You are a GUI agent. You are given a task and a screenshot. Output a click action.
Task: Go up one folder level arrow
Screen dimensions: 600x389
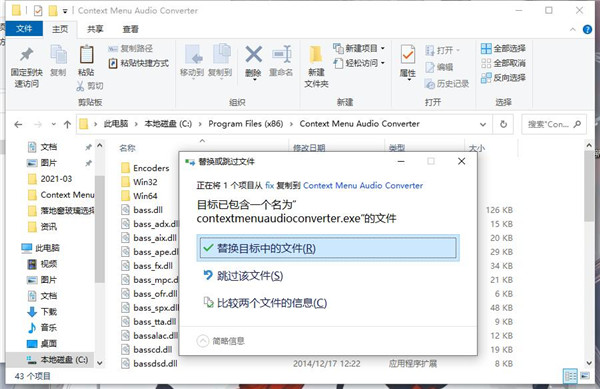pos(67,124)
